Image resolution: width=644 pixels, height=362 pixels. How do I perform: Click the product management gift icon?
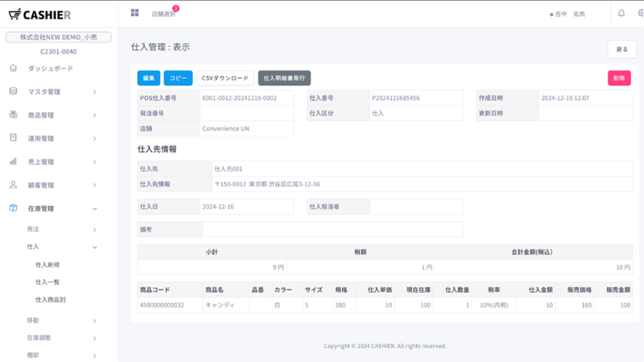(x=13, y=115)
